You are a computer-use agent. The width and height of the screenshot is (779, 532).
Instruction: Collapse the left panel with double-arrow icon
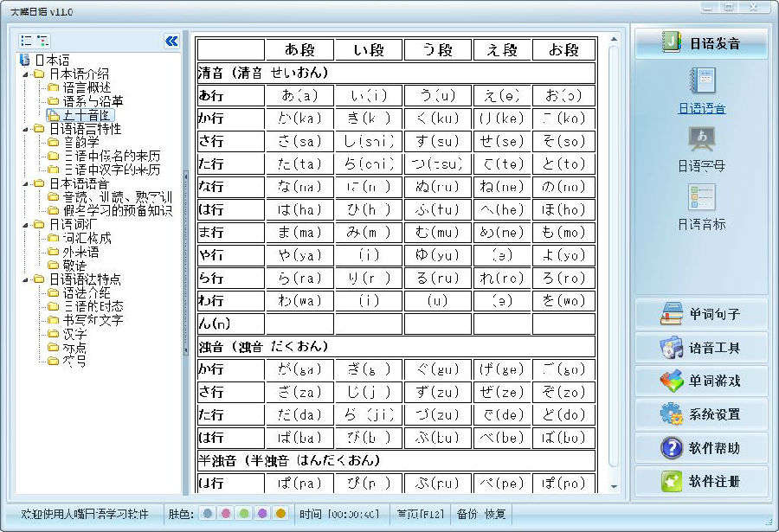click(x=171, y=41)
